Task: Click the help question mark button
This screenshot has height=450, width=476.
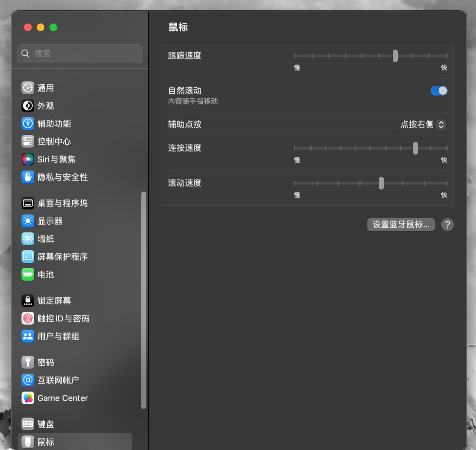Action: (x=447, y=225)
